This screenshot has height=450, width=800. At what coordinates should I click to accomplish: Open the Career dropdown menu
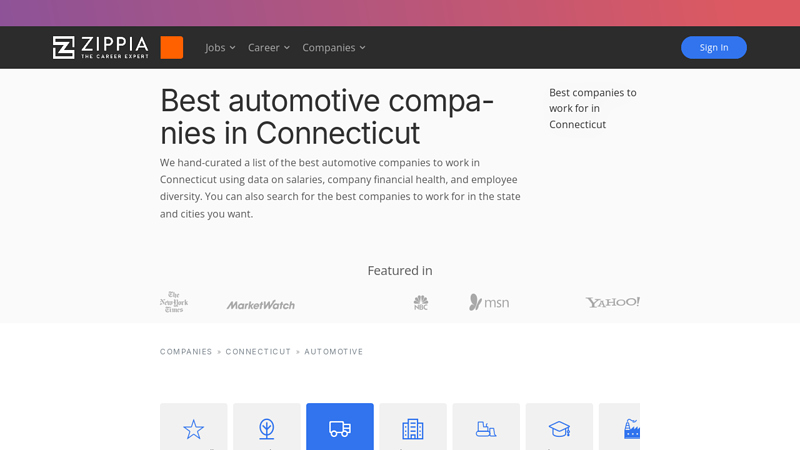pyautogui.click(x=269, y=47)
